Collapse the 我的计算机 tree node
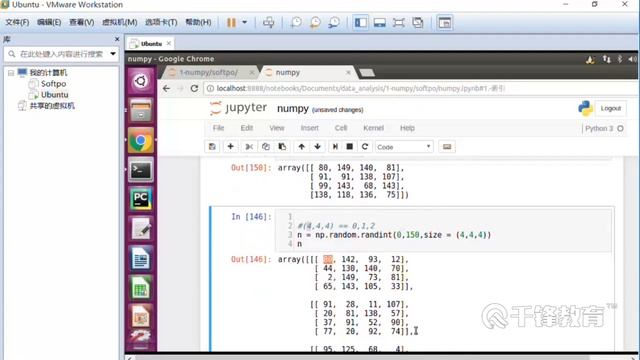 pos(11,73)
